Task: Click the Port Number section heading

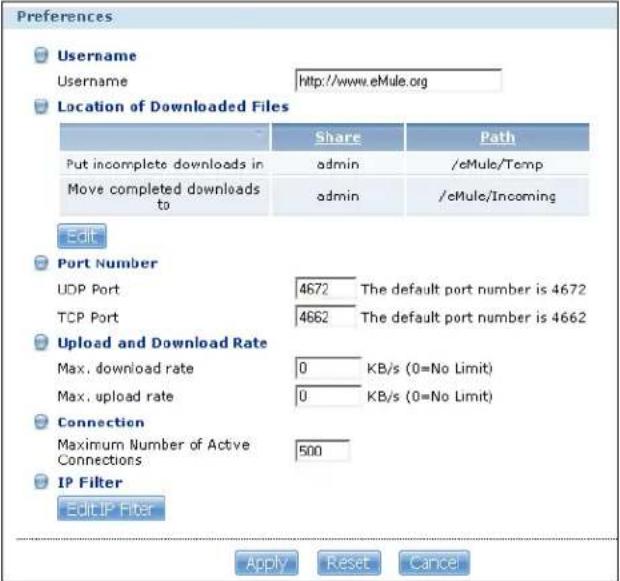Action: 108,263
